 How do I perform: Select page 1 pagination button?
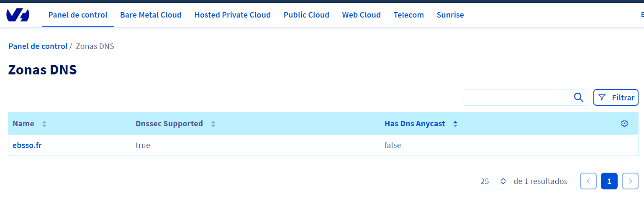point(609,181)
